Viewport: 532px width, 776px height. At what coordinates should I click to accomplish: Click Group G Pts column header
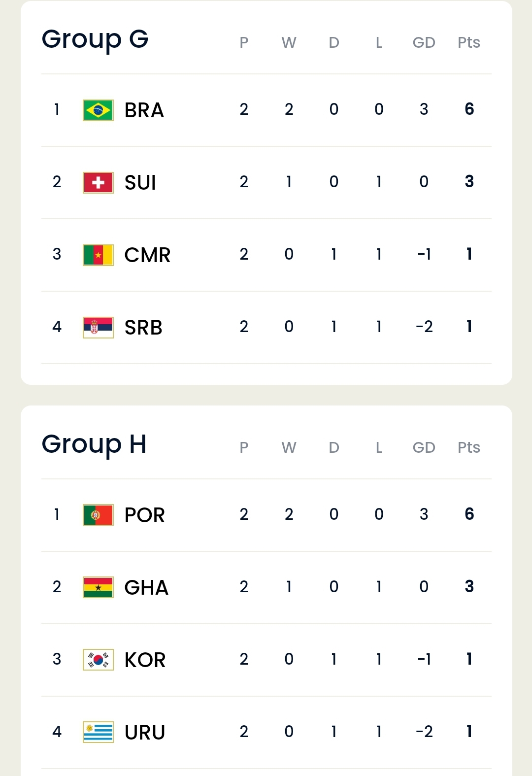469,42
